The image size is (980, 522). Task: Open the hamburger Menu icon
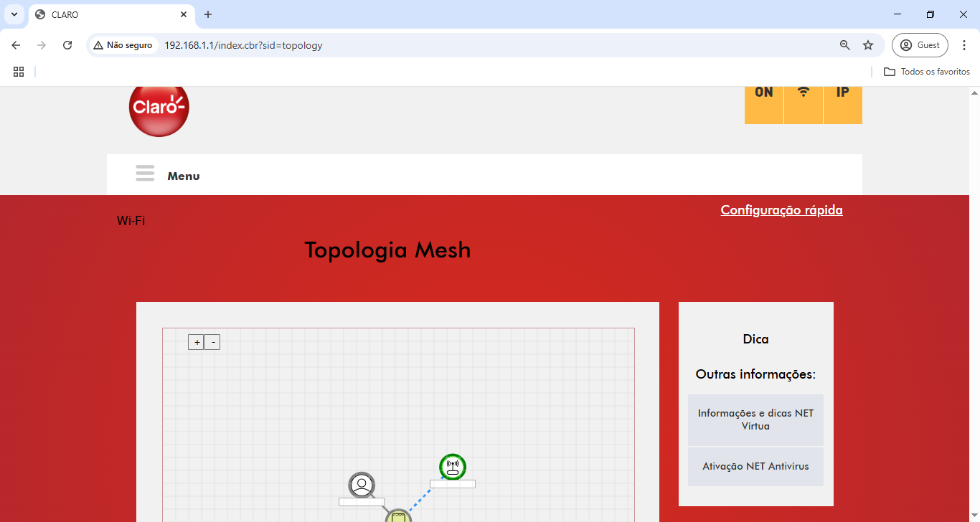[145, 174]
